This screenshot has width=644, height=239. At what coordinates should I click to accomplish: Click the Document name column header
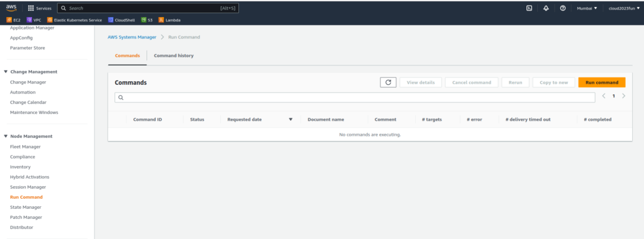click(x=326, y=119)
